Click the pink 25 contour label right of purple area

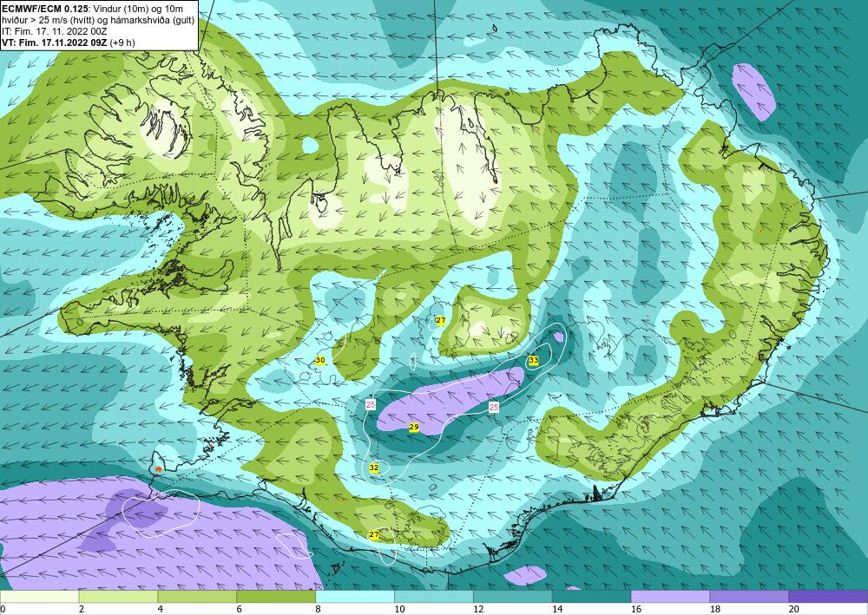(x=493, y=408)
